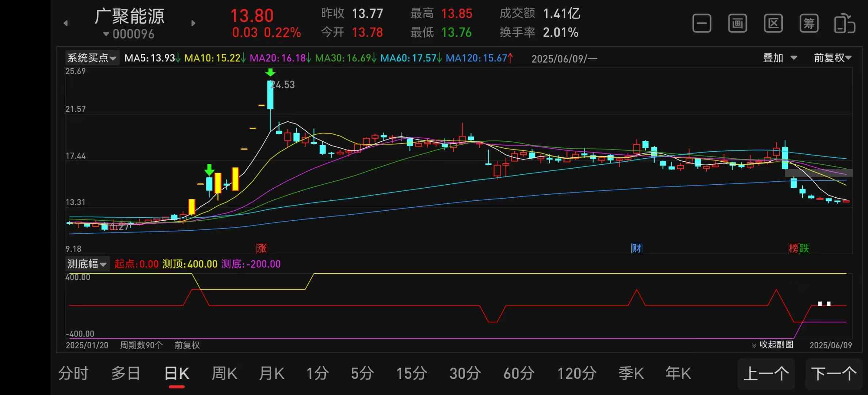The image size is (868, 395).
Task: Switch to 5分 five-minute chart
Action: point(362,373)
